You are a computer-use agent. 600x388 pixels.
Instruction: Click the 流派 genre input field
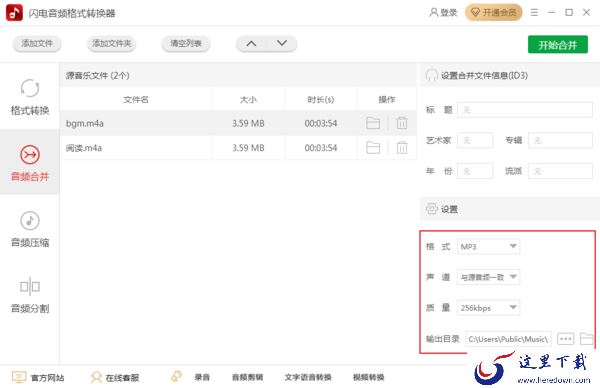(x=561, y=171)
